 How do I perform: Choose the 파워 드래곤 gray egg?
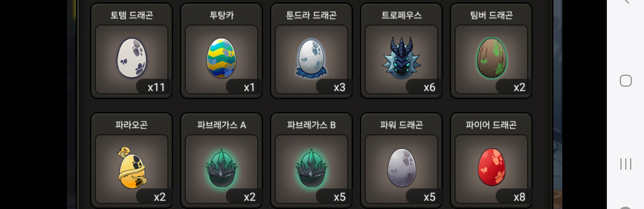click(x=402, y=168)
